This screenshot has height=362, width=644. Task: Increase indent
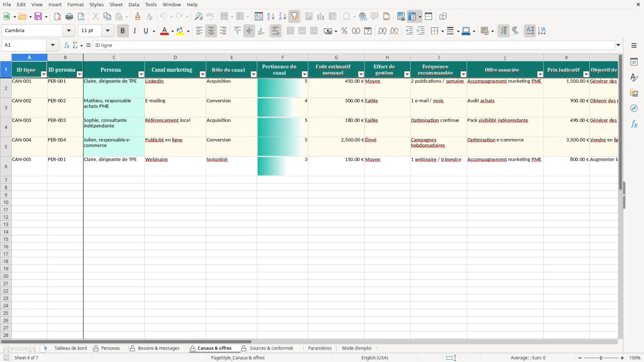[409, 31]
